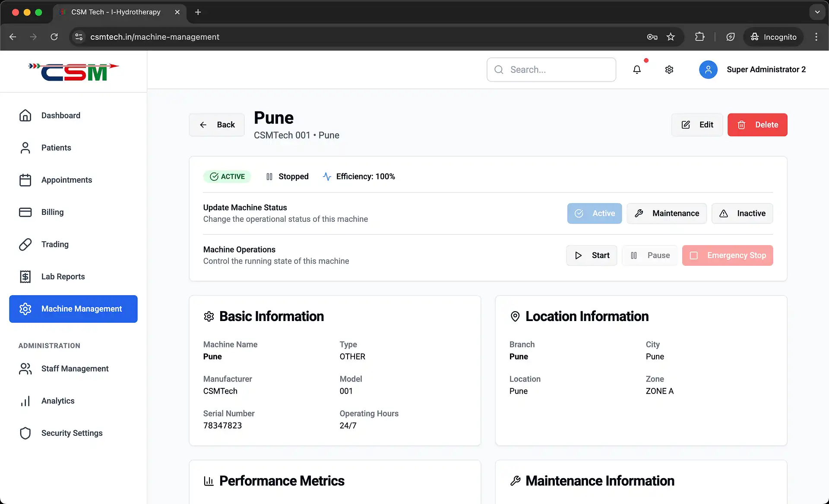Open a new browser tab
The image size is (829, 504).
tap(198, 12)
